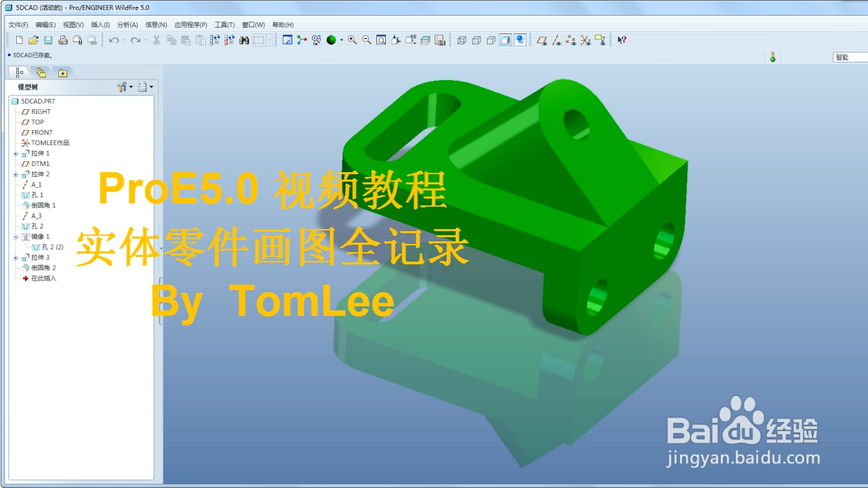Select 在此插入 marker in tree
868x488 pixels.
(x=39, y=279)
